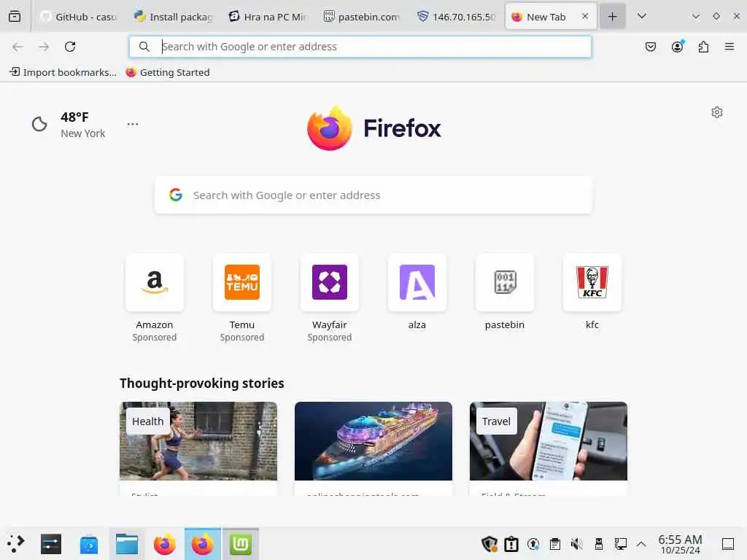Open the 48°F New York weather widget
Image resolution: width=747 pixels, height=560 pixels.
pos(69,125)
